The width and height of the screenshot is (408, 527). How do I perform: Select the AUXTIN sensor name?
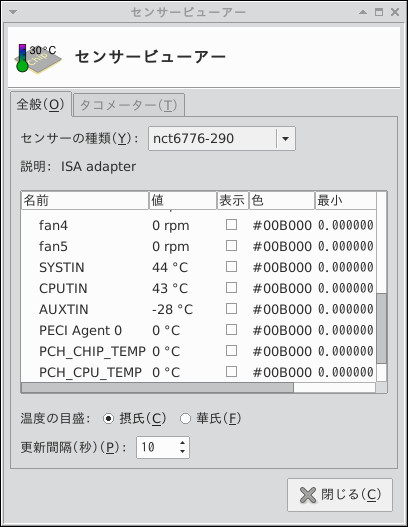tap(64, 310)
